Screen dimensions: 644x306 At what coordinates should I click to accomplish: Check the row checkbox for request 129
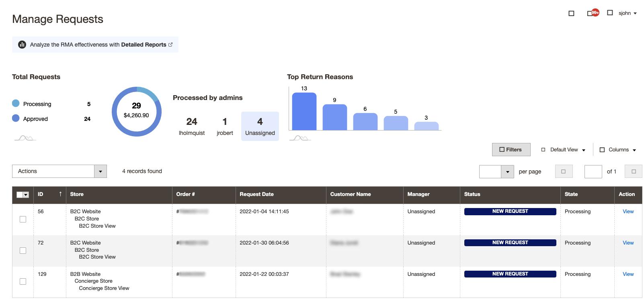[x=23, y=282]
